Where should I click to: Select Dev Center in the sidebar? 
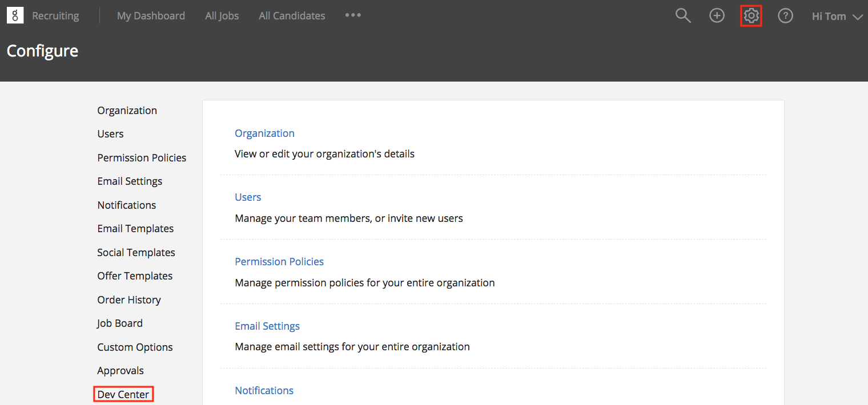pyautogui.click(x=123, y=394)
